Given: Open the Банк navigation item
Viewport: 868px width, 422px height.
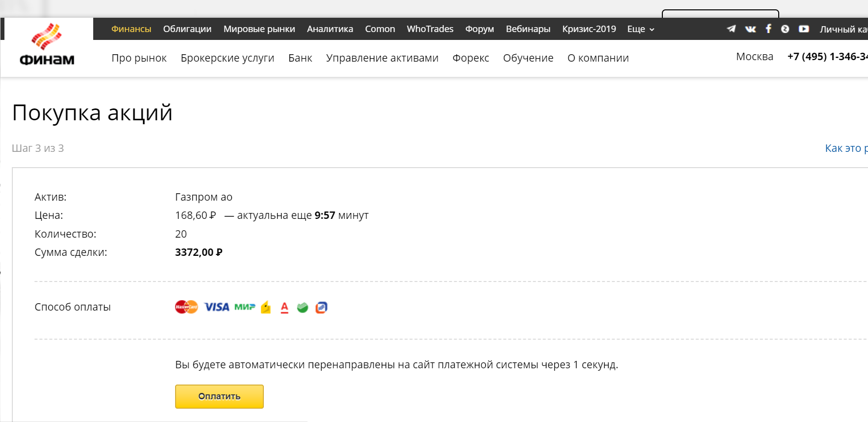Looking at the screenshot, I should click(x=300, y=58).
